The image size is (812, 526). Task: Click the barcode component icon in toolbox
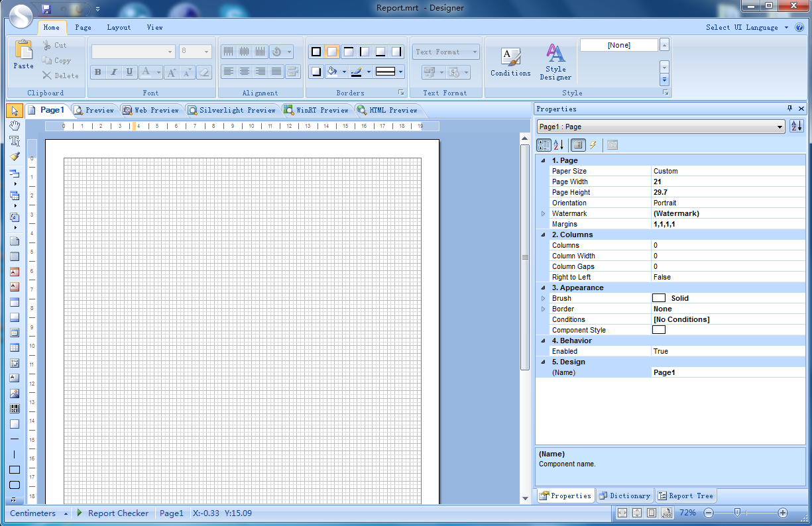pyautogui.click(x=15, y=409)
